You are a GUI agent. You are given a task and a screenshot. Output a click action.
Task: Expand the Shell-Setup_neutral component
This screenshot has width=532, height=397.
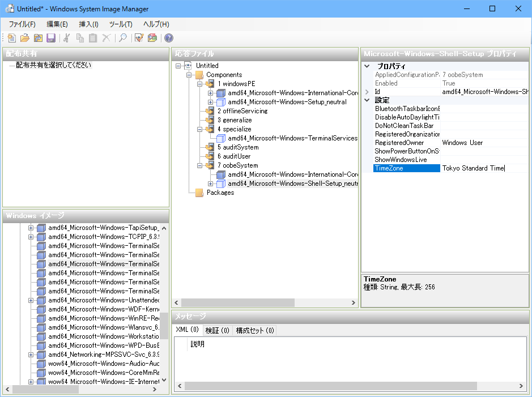click(210, 183)
